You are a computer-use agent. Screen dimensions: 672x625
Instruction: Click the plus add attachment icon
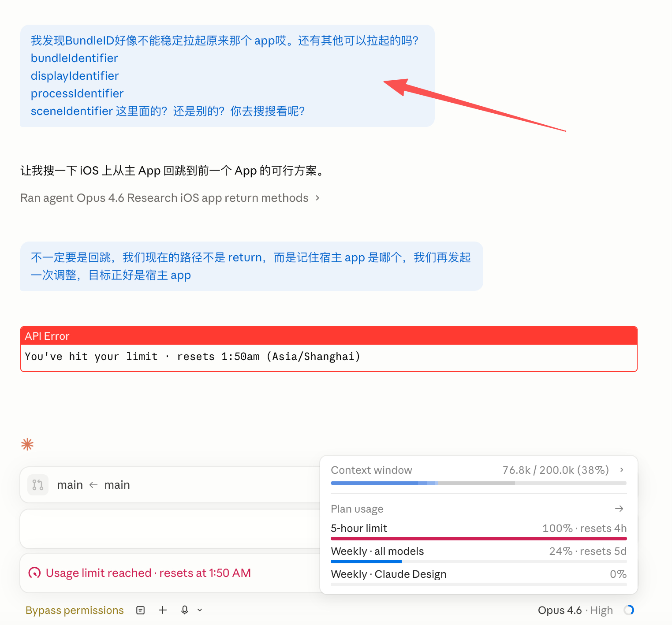tap(163, 610)
